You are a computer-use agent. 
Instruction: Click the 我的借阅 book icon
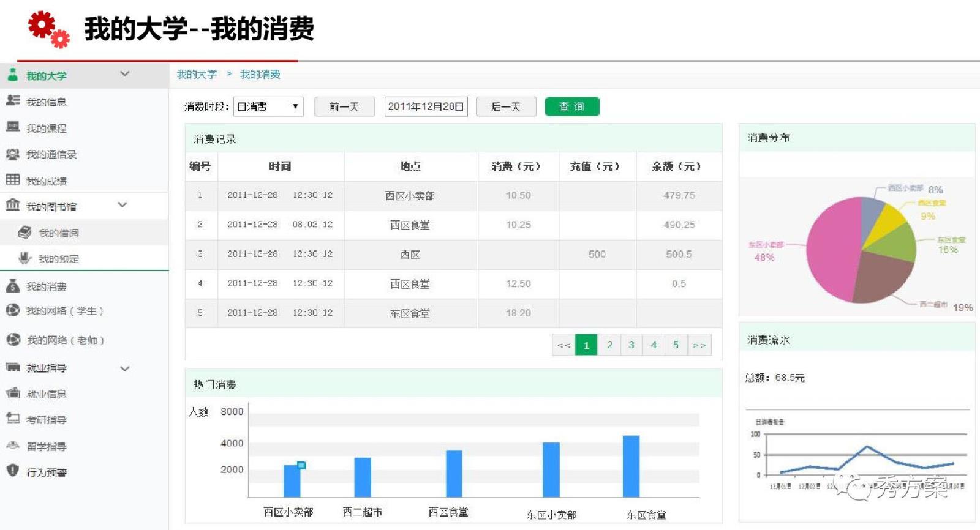coord(24,233)
